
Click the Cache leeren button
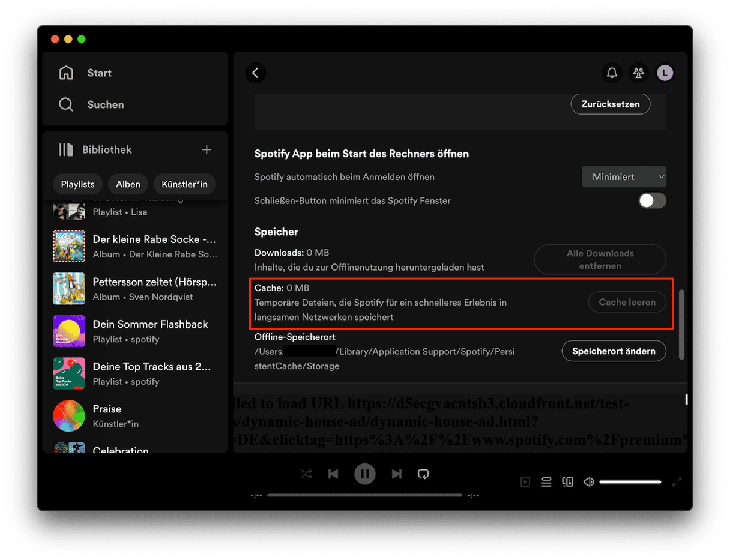tap(627, 302)
